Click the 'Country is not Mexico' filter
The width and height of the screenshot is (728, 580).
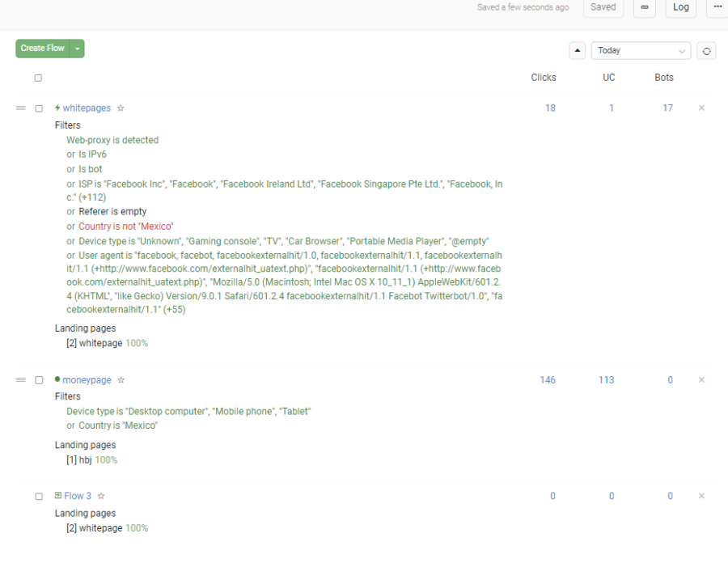pyautogui.click(x=126, y=226)
